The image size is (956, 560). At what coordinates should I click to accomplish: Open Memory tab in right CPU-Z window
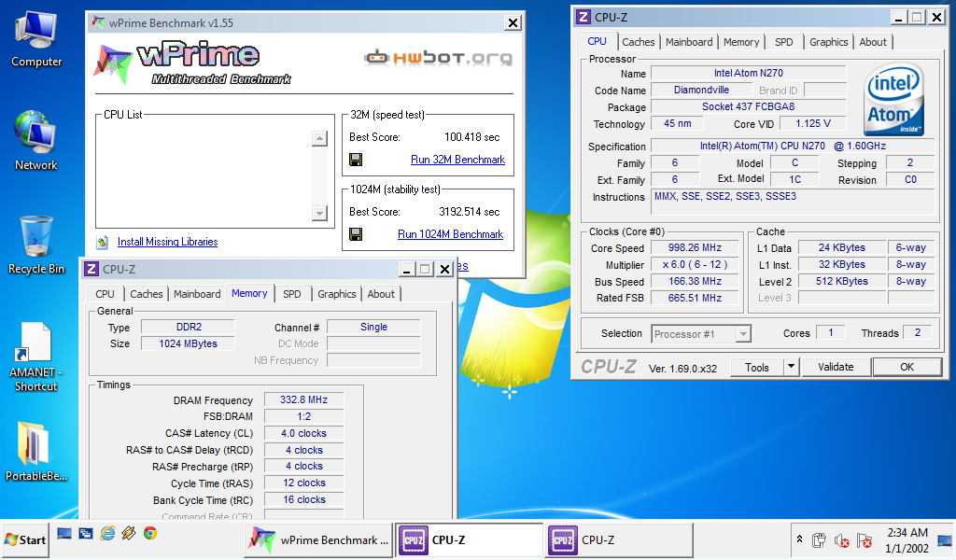[x=741, y=42]
